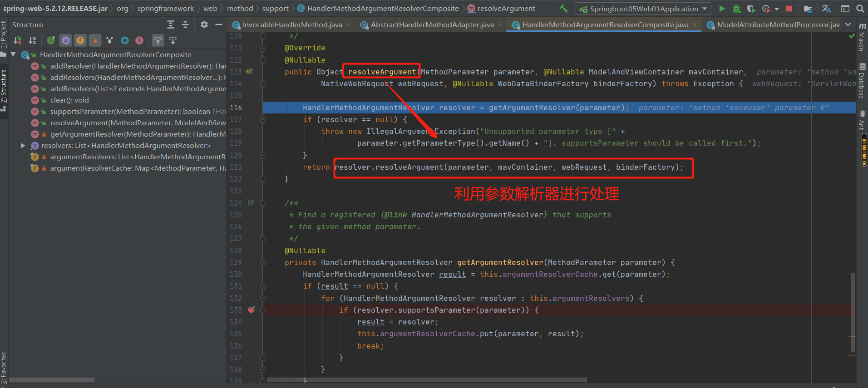Open Search Everywhere magnifier
868x388 pixels.
pyautogui.click(x=860, y=8)
